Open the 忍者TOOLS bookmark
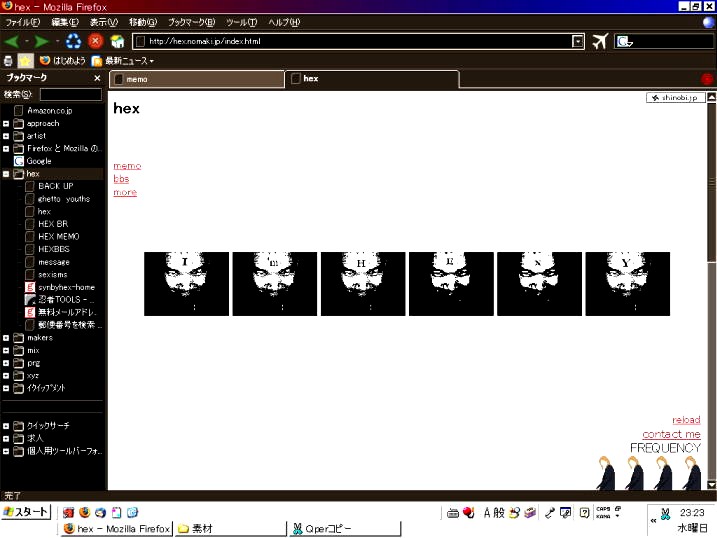Screen dimensions: 717x538 coord(60,299)
